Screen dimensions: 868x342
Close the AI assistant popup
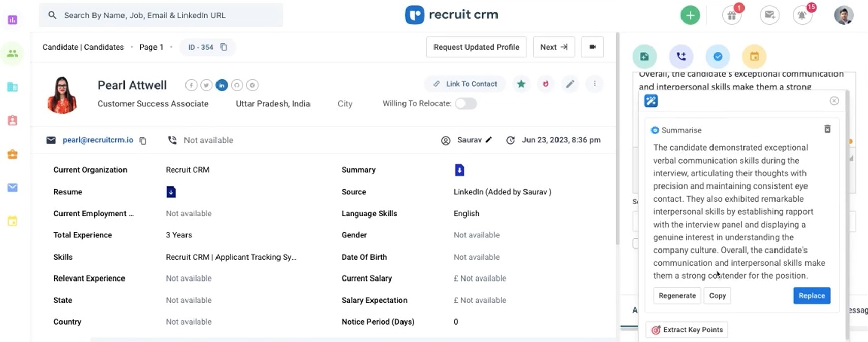pos(834,101)
